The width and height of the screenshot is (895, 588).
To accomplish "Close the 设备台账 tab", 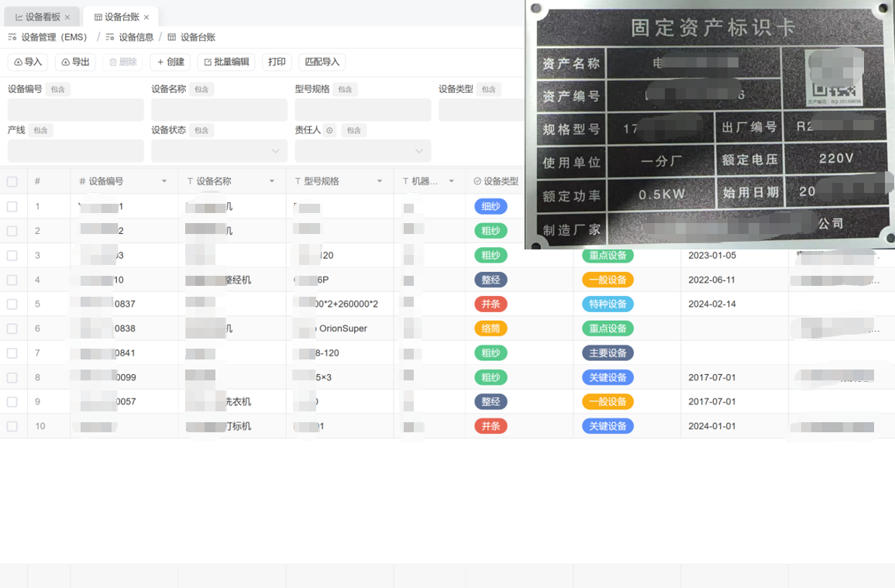I will coord(146,17).
